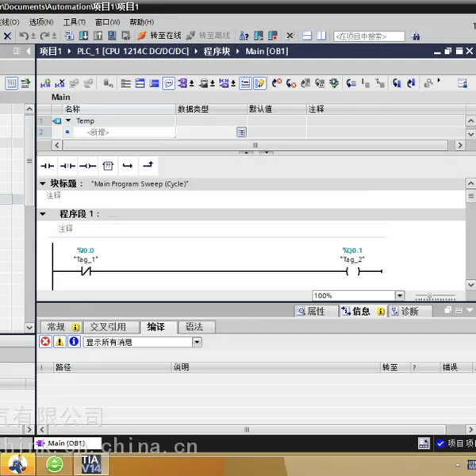Select the %I0.0 Tag_1 contact
476x476 pixels.
(86, 271)
